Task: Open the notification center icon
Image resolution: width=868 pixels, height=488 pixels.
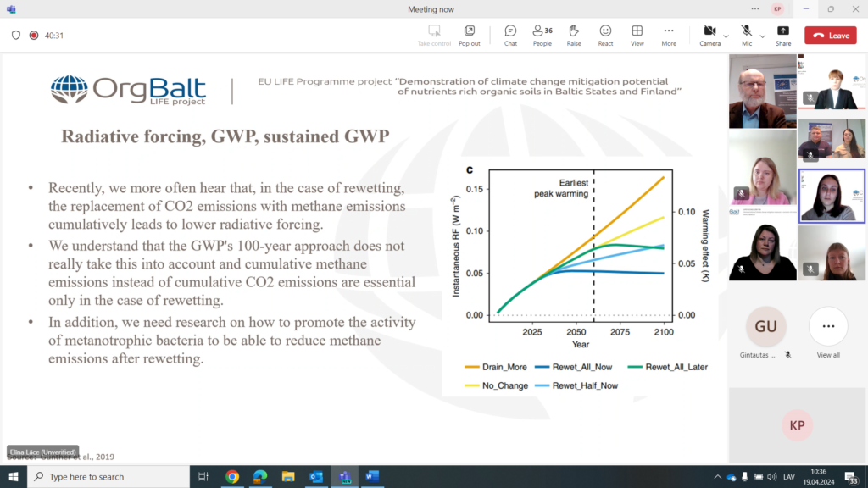Action: pos(851,477)
